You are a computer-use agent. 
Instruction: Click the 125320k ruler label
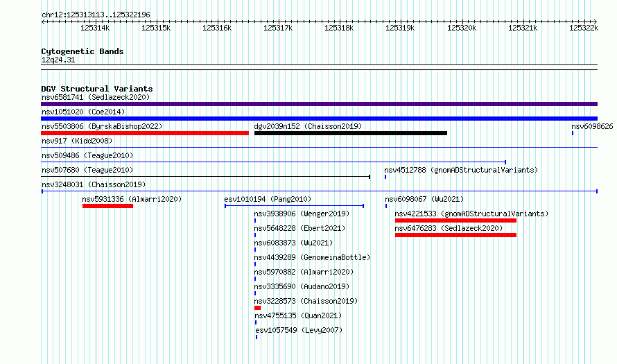[x=462, y=28]
